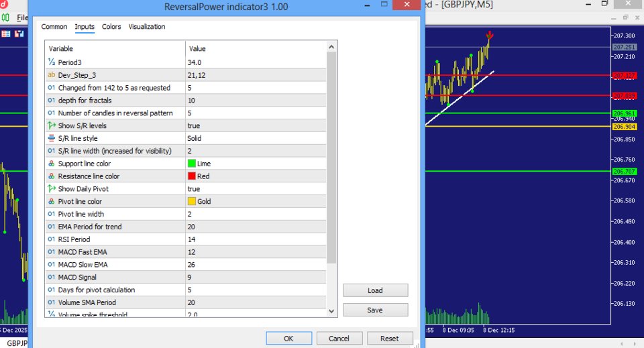The height and width of the screenshot is (348, 644).
Task: Select 'Days for pivot calculation' row
Action: click(x=186, y=290)
